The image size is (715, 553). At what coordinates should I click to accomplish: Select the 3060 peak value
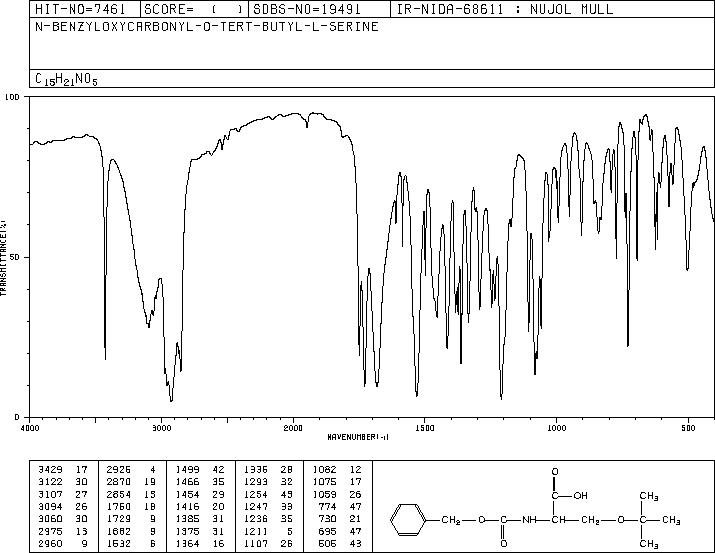click(x=50, y=519)
